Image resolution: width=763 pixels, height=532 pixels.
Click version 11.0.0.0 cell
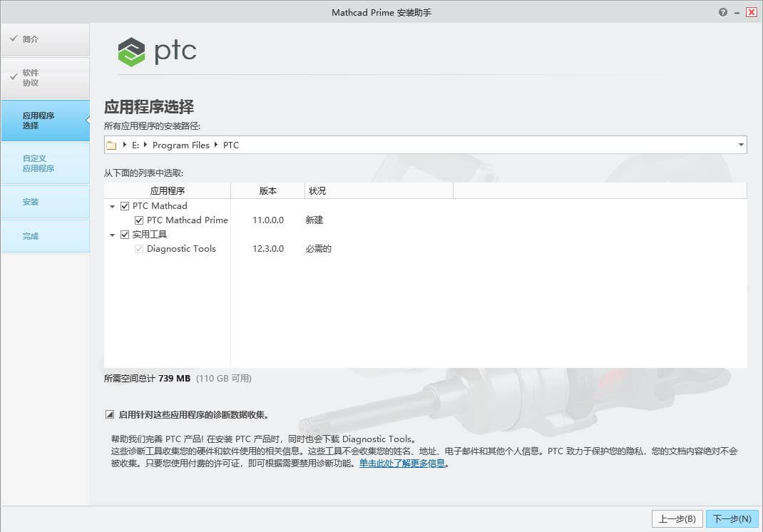[x=267, y=220]
